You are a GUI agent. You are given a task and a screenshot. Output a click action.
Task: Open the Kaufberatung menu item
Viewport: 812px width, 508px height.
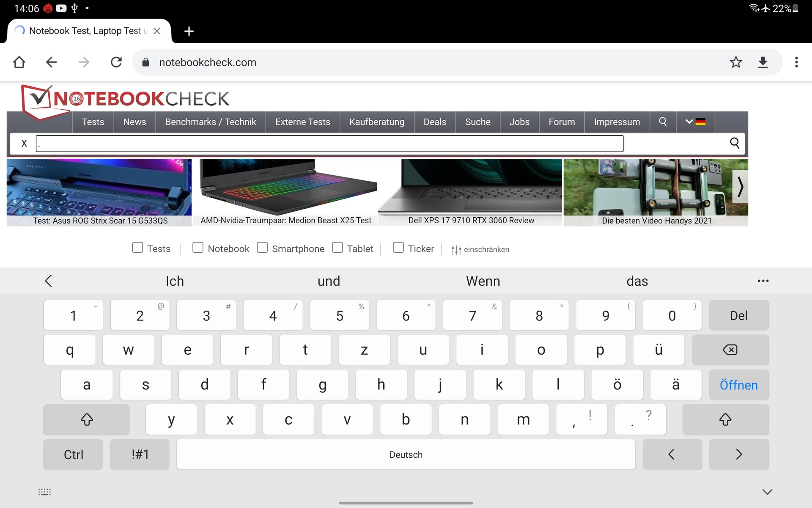click(376, 122)
